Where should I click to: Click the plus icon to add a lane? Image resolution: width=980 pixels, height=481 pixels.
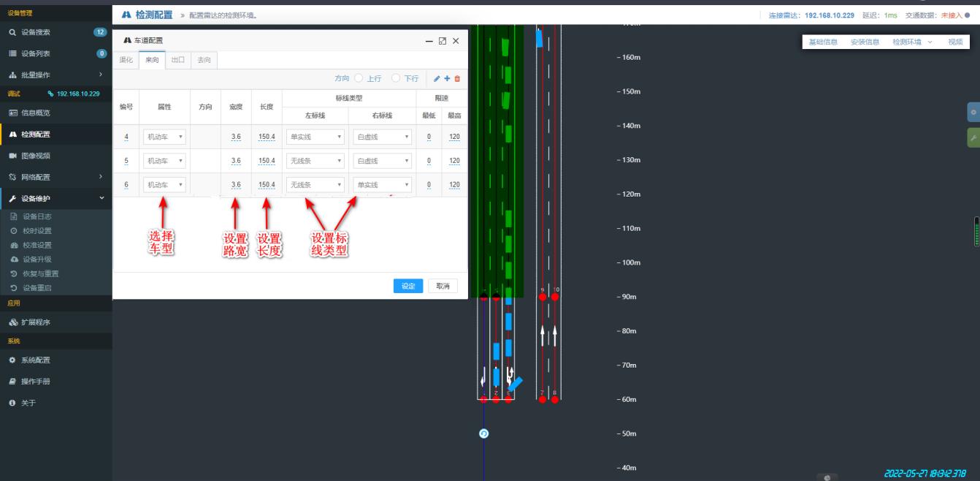coord(447,78)
